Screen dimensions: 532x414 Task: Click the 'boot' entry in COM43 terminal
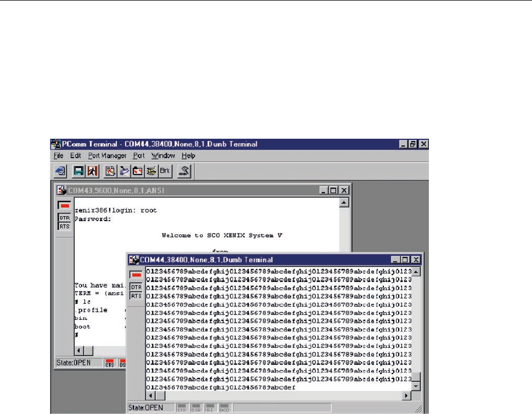point(82,327)
